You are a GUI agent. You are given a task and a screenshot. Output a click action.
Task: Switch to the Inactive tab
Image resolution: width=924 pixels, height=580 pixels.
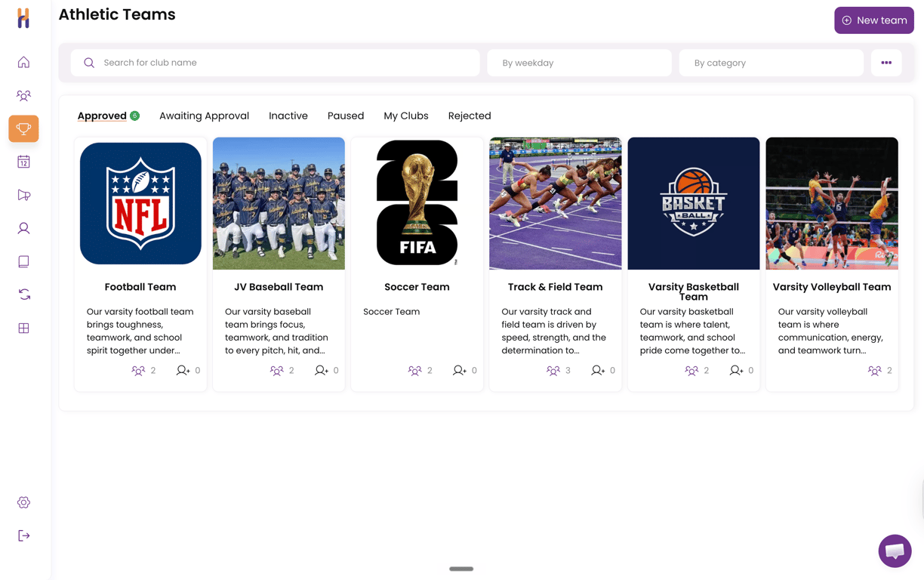click(x=288, y=116)
